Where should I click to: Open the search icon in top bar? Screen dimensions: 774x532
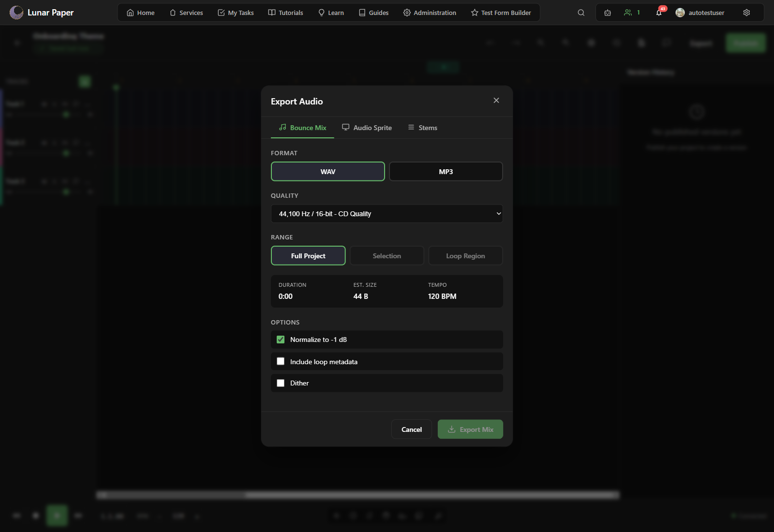tap(581, 13)
